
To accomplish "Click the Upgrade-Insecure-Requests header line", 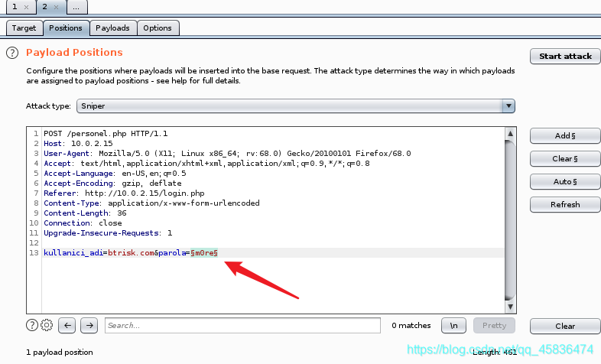I will click(x=108, y=233).
